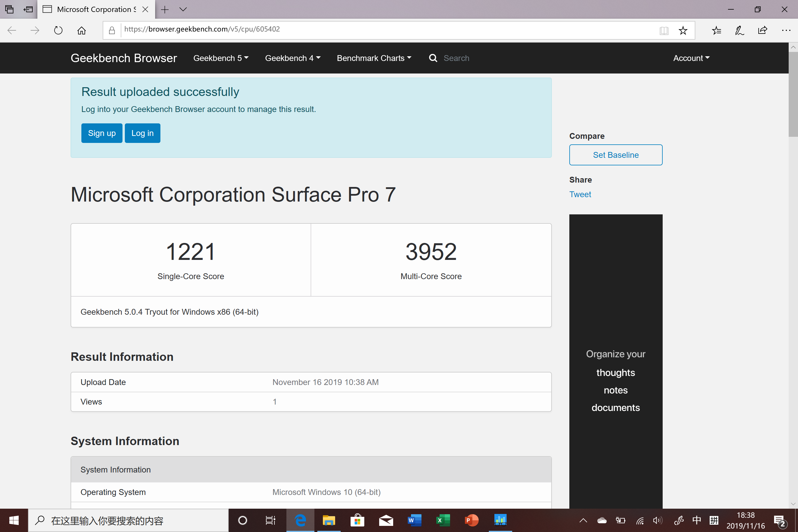The width and height of the screenshot is (798, 532).
Task: Focus the Geekbench Search field
Action: point(456,58)
